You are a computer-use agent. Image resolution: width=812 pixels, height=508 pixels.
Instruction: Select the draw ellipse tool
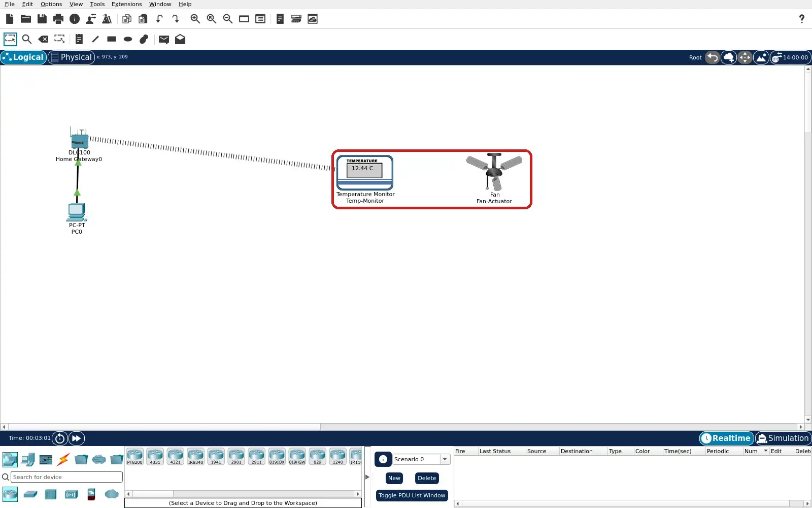[x=128, y=39]
